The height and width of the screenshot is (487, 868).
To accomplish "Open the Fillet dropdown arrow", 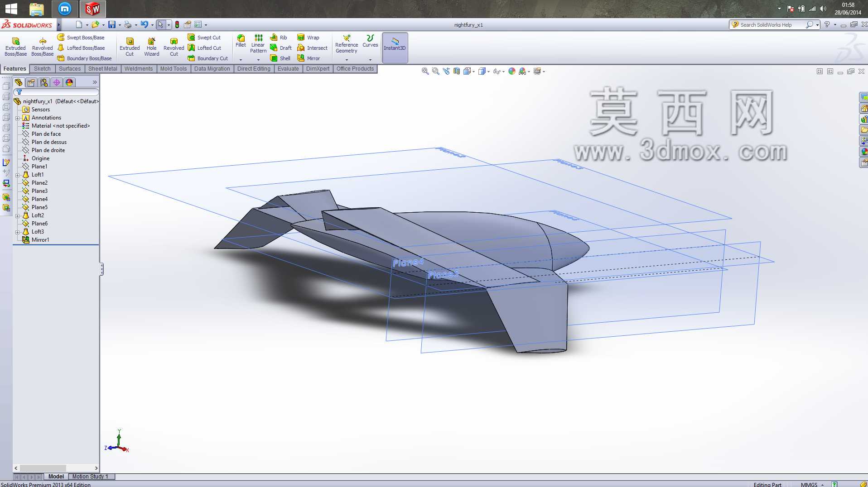I will (x=241, y=59).
